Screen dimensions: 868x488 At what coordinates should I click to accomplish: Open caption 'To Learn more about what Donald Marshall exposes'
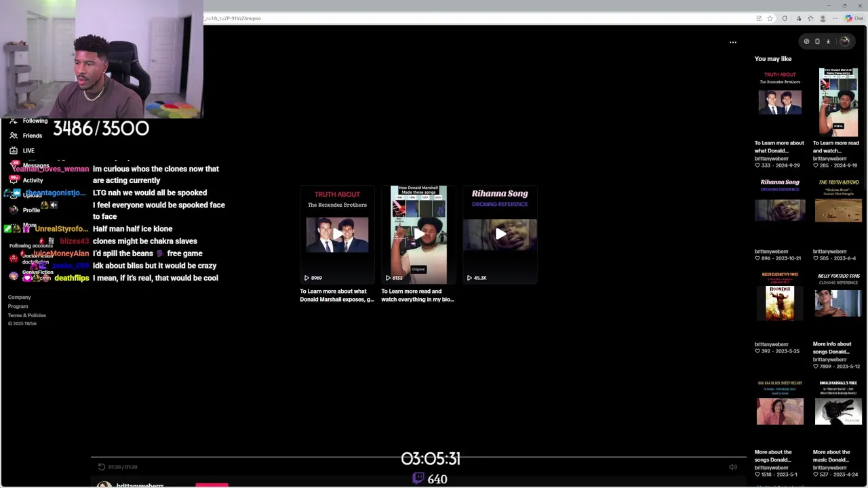click(x=337, y=296)
